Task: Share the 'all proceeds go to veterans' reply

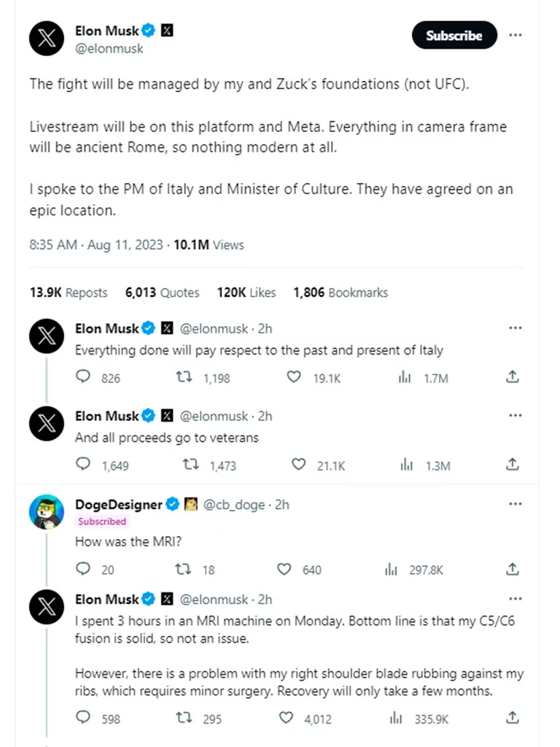Action: point(513,465)
